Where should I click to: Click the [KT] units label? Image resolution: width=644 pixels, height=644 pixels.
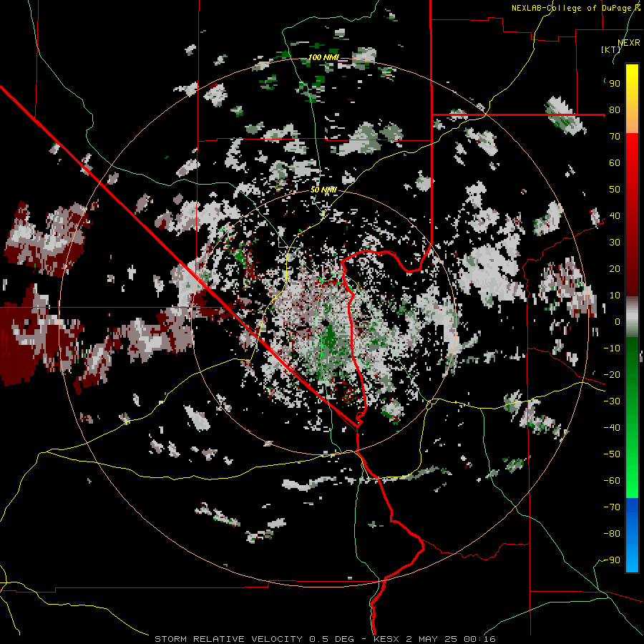click(611, 49)
